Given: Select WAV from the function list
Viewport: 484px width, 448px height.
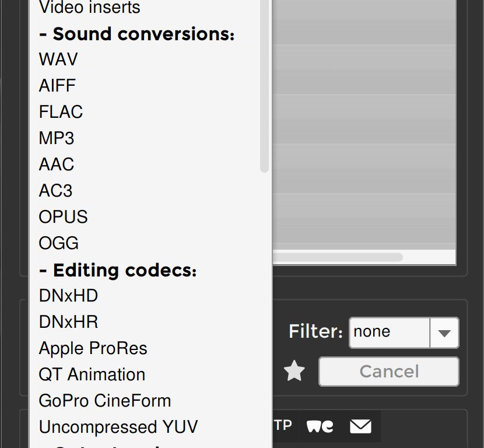Looking at the screenshot, I should coord(58,60).
